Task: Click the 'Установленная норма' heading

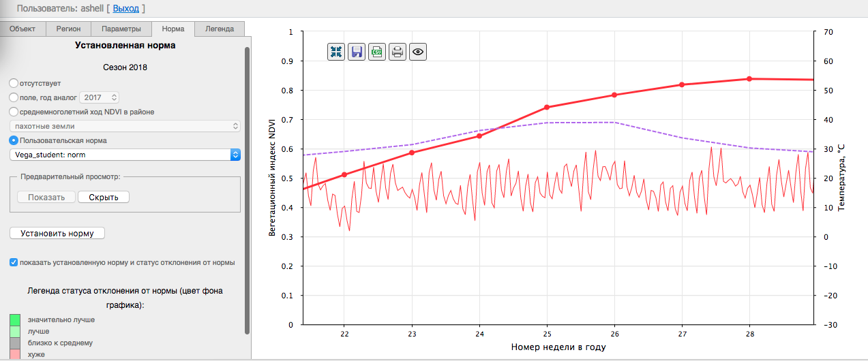Action: (x=125, y=46)
